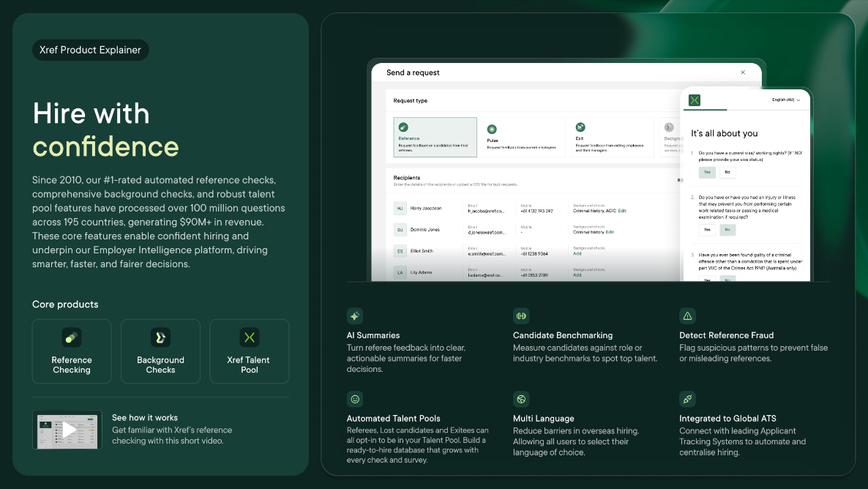
Task: Click the Background Checks product icon
Action: (160, 337)
